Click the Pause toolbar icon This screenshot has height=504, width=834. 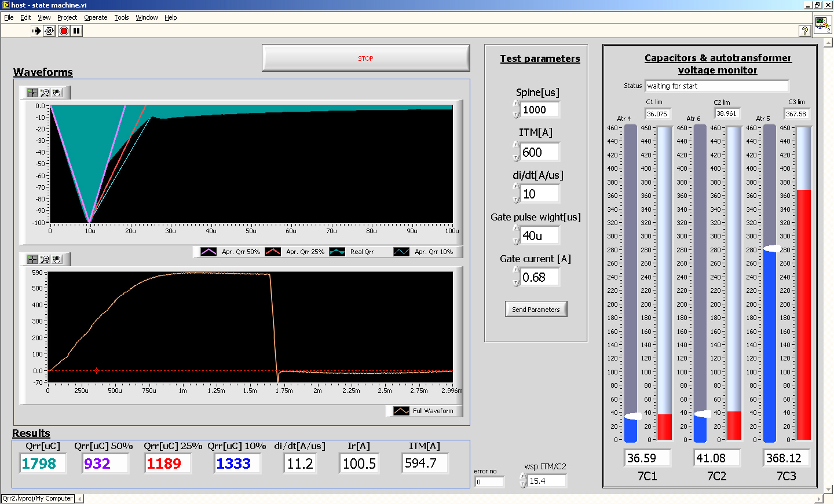(76, 31)
